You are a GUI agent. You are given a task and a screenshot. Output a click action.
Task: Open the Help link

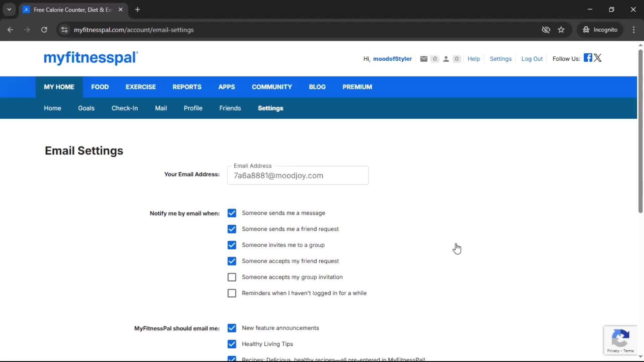click(474, 59)
